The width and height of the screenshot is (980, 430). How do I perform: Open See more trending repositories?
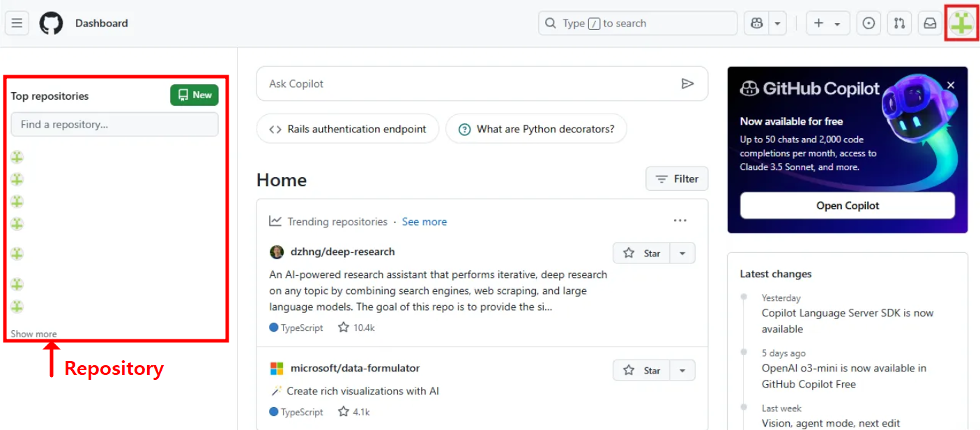click(424, 222)
